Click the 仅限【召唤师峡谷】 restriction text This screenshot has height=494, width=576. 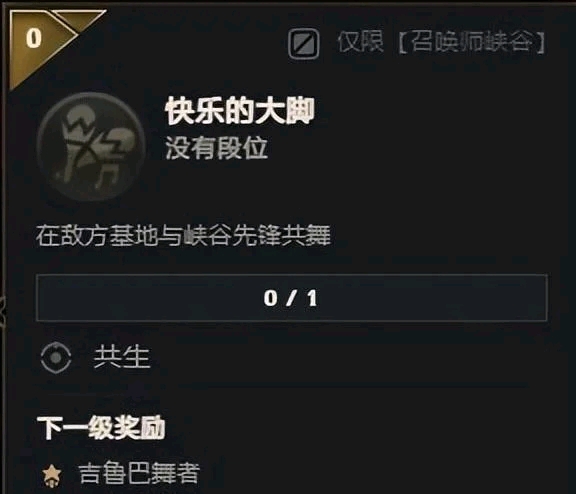pyautogui.click(x=441, y=42)
